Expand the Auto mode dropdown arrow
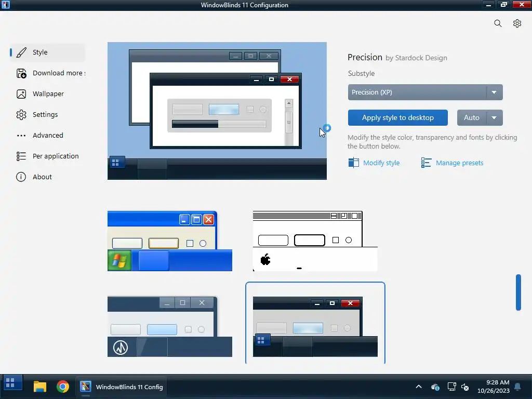 [495, 118]
